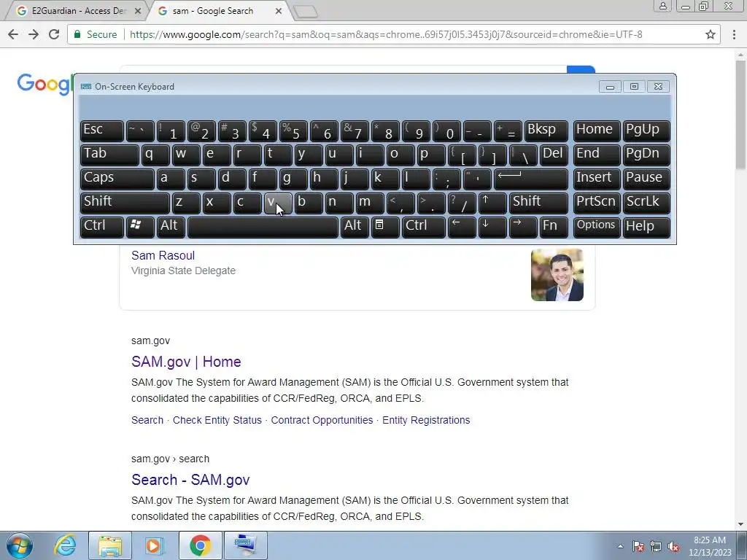747x560 pixels.
Task: Tap the q key on the keyboard
Action: click(x=155, y=155)
